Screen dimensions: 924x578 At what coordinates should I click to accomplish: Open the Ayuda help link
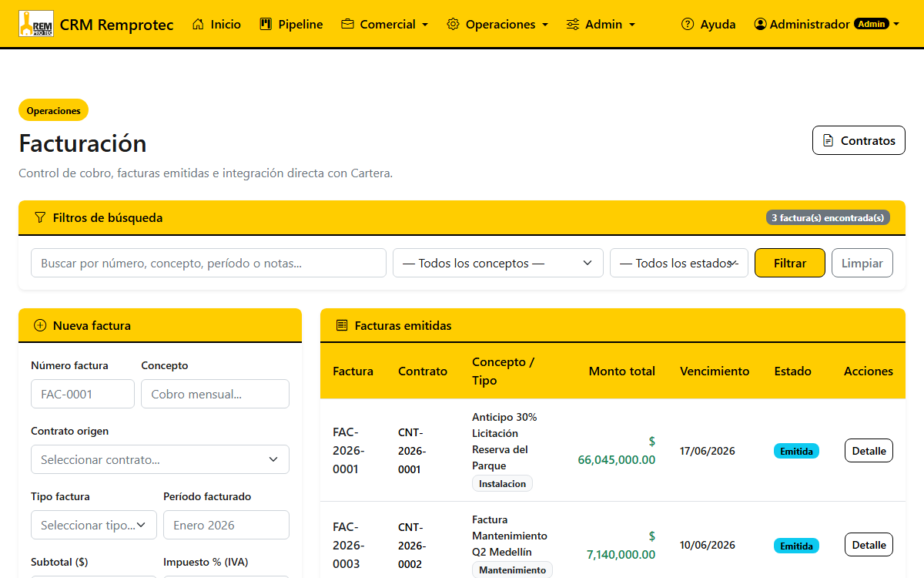click(708, 25)
